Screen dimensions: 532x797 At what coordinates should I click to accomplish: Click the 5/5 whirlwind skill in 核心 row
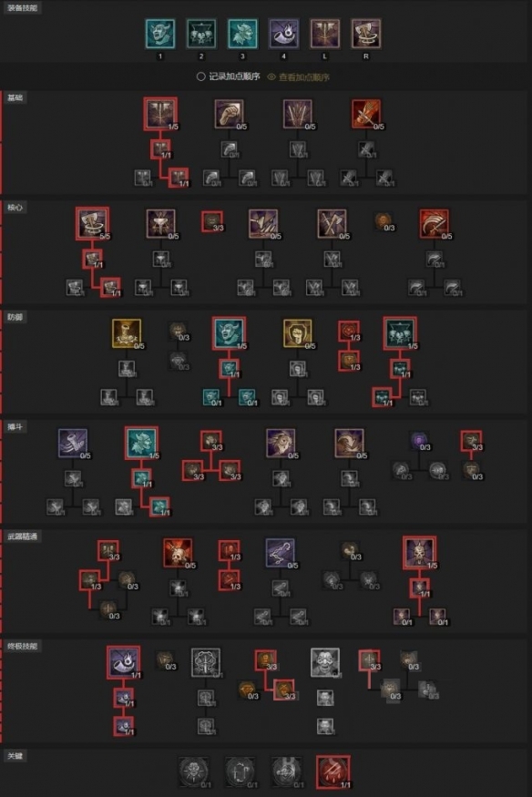(x=92, y=223)
